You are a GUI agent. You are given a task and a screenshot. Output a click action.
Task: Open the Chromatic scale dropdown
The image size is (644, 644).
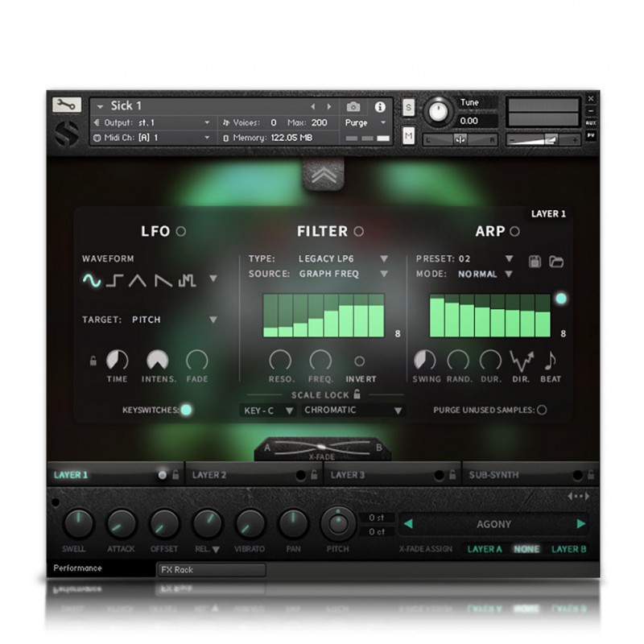coord(397,411)
